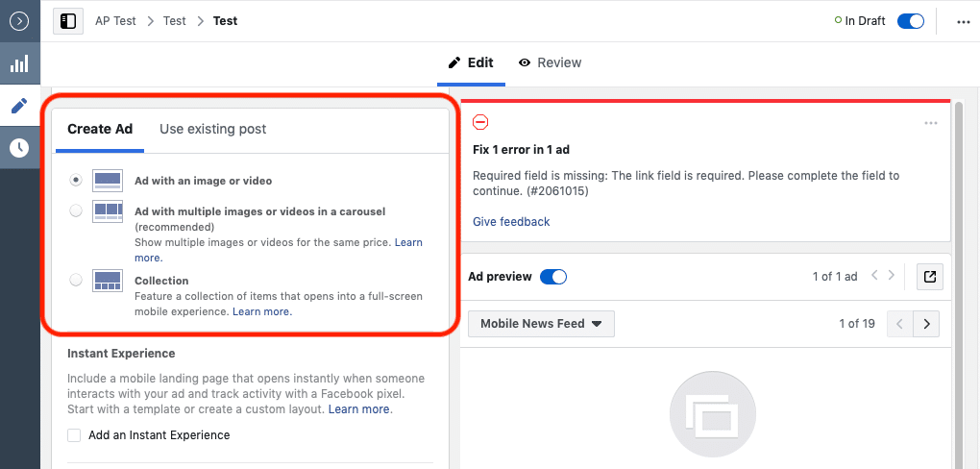
Task: Go to previous ad arrow beside 1 of 1 ad
Action: (874, 275)
